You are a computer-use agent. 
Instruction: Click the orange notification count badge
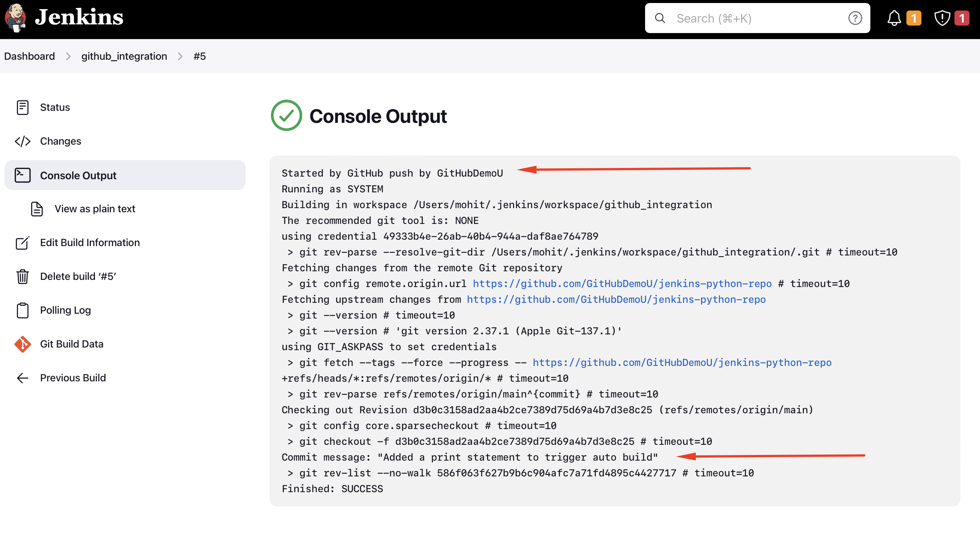point(914,18)
